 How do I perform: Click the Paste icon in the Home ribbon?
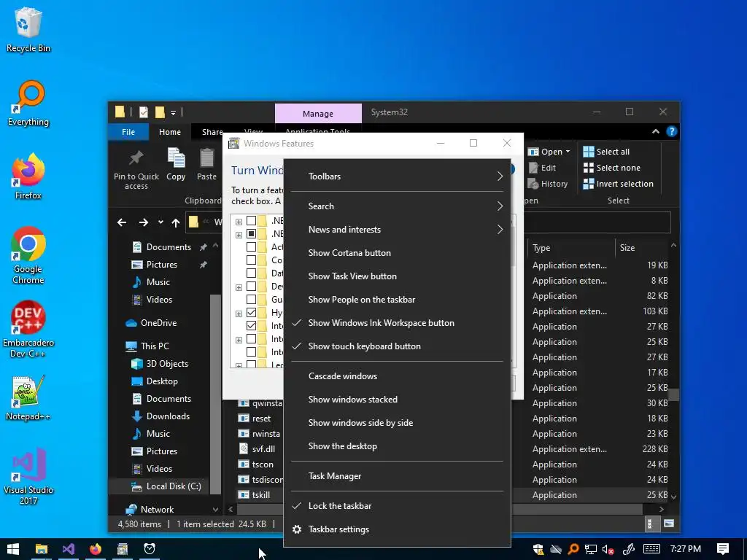click(206, 164)
